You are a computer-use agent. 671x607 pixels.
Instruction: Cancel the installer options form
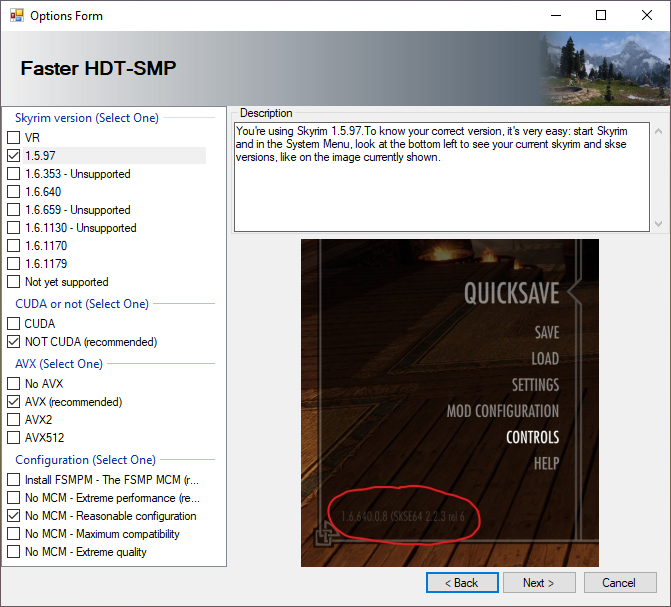(x=620, y=583)
